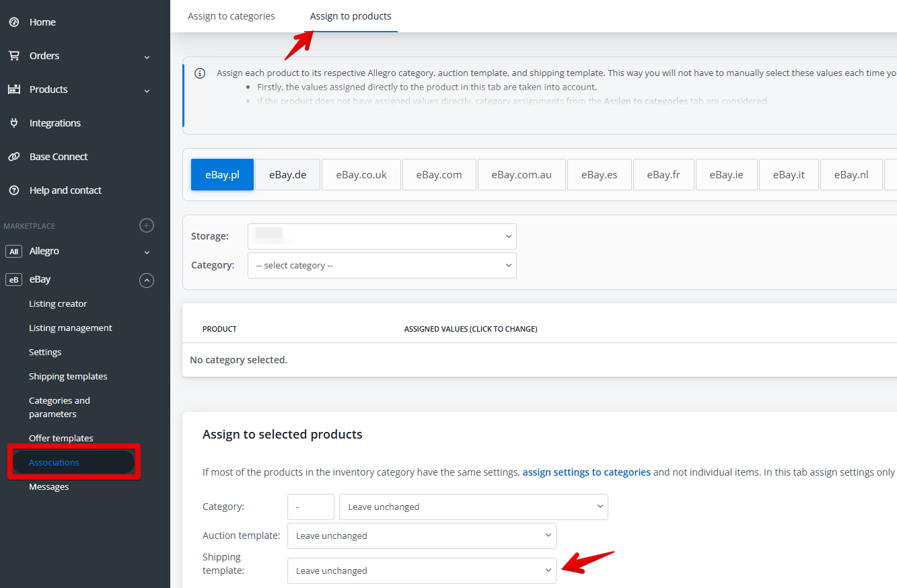This screenshot has width=897, height=588.
Task: Click the Home dashboard icon
Action: point(13,22)
